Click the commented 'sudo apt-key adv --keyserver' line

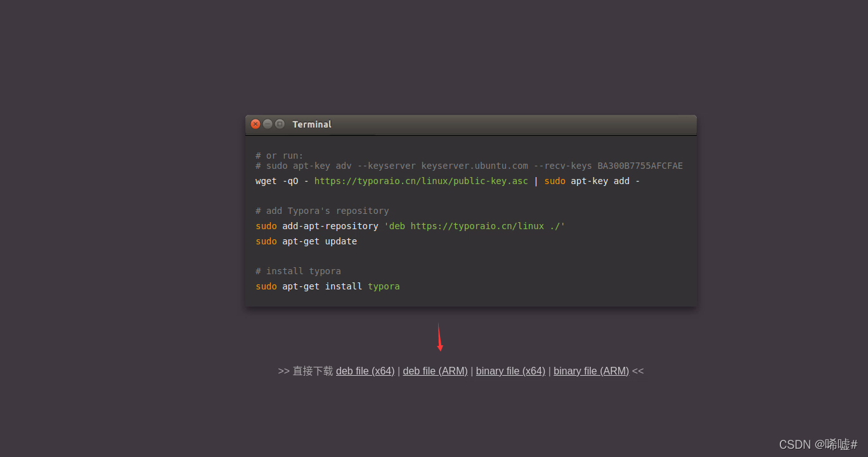[x=469, y=166]
